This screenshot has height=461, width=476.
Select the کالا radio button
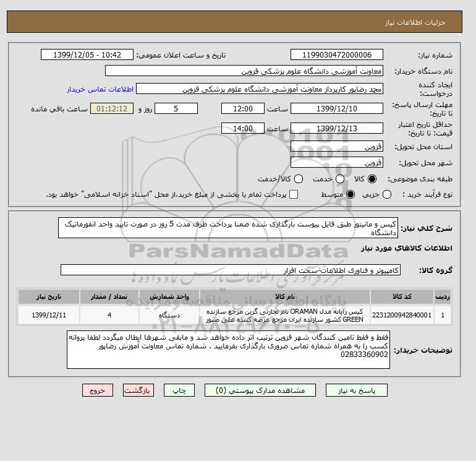click(372, 179)
